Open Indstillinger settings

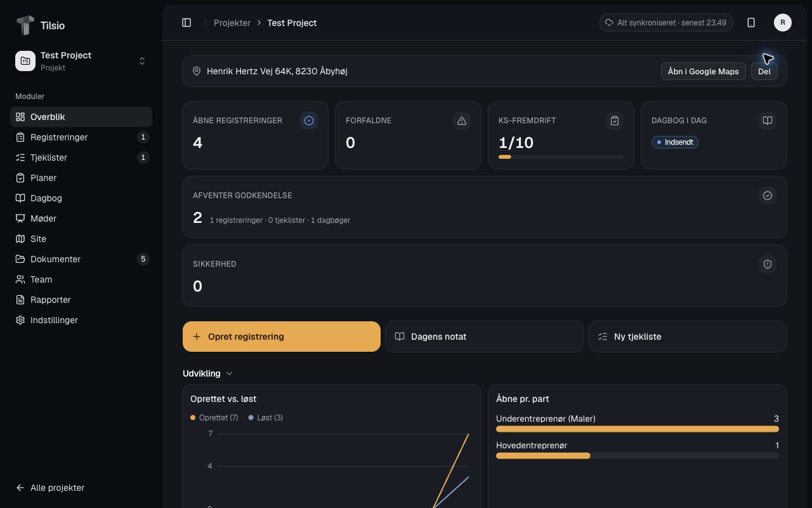pyautogui.click(x=81, y=320)
